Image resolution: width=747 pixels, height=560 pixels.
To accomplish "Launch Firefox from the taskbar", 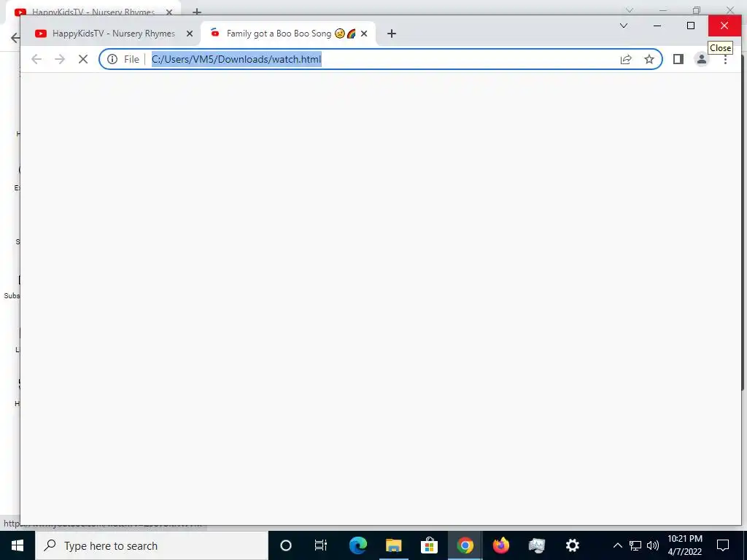I will click(x=500, y=545).
